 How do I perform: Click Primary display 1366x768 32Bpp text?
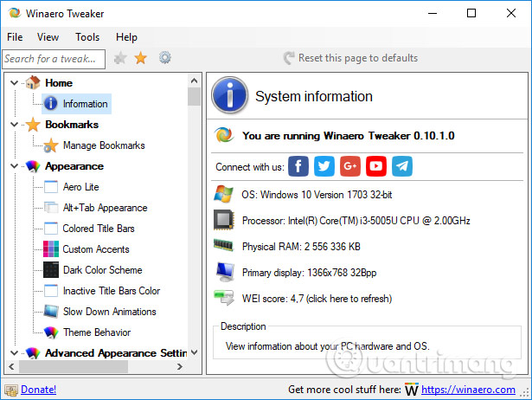(309, 273)
